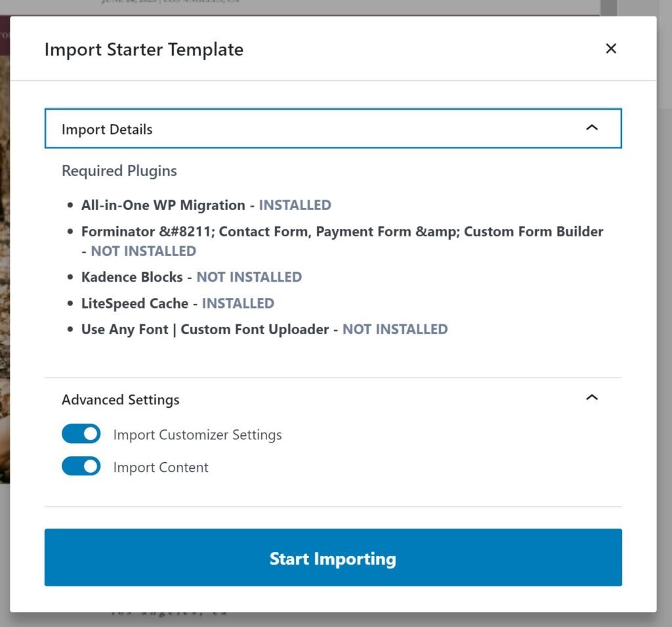Click the LiteSpeed Cache plugin entry
The height and width of the screenshot is (627, 672).
point(135,303)
